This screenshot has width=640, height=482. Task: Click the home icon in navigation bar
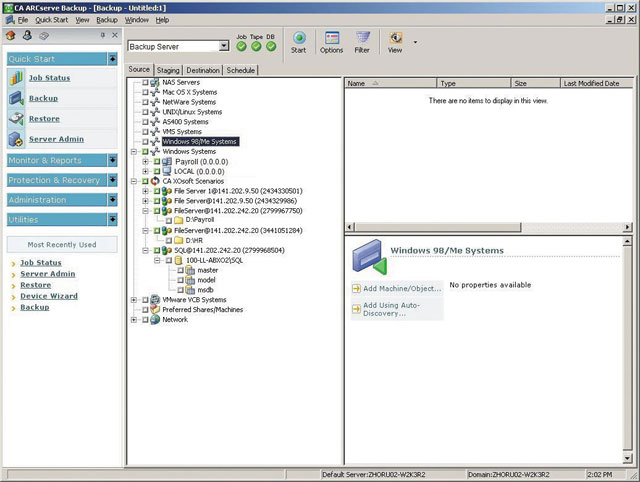[11, 36]
